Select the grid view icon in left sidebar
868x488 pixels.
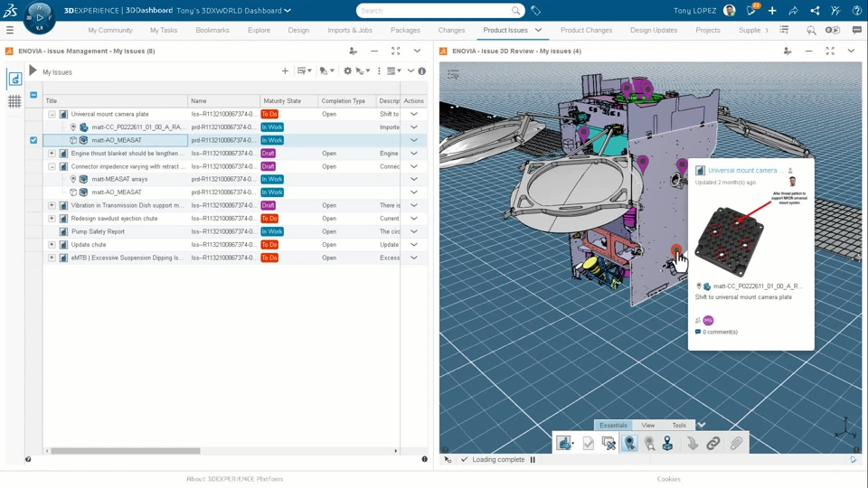[x=14, y=102]
